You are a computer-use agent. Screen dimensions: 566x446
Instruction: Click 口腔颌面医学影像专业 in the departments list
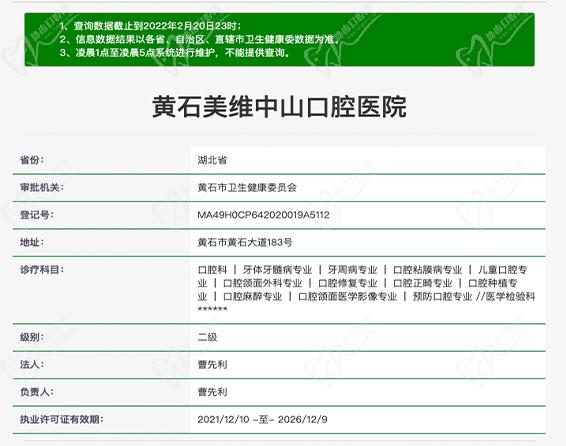(348, 297)
